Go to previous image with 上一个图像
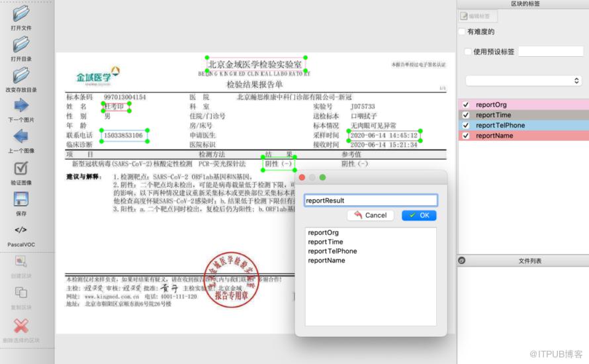 point(21,136)
